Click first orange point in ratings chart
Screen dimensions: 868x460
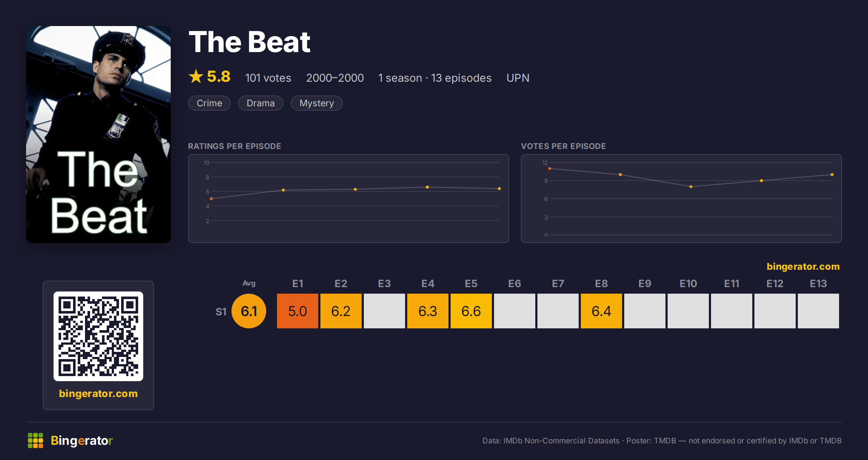point(211,199)
